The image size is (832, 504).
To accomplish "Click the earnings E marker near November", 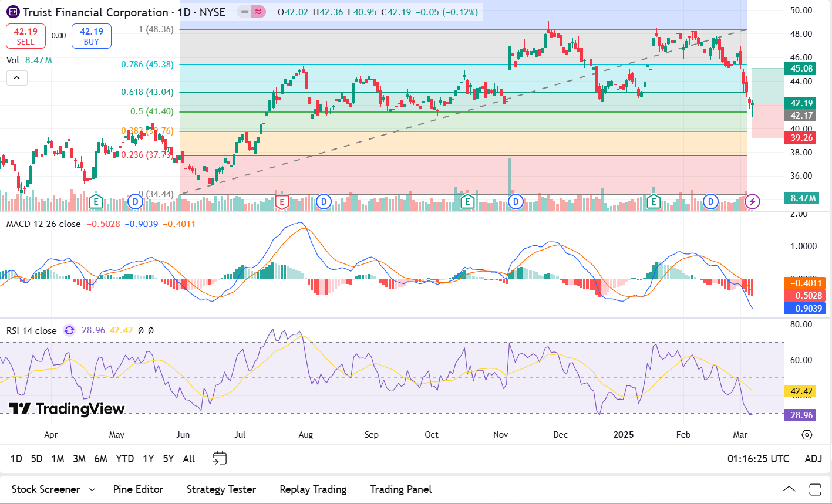I will coord(467,202).
